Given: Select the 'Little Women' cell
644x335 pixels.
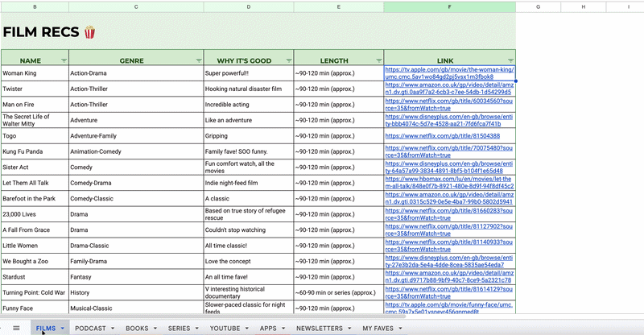Looking at the screenshot, I should click(x=35, y=246).
